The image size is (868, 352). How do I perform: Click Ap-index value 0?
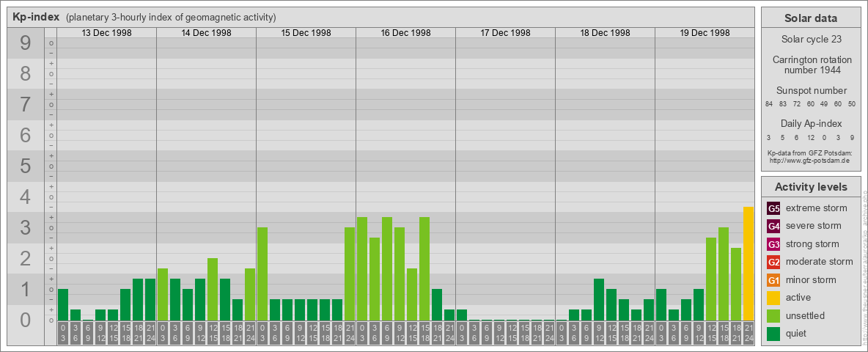point(824,137)
